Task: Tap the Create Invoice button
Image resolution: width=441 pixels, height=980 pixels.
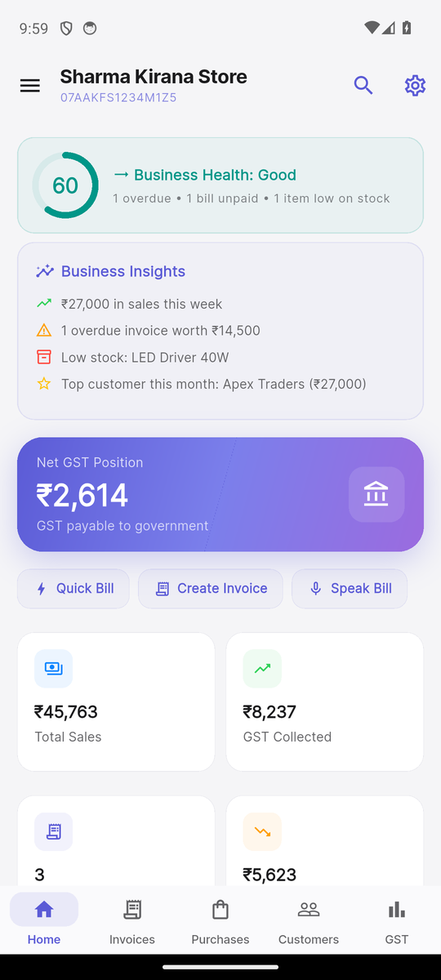Action: coord(211,589)
